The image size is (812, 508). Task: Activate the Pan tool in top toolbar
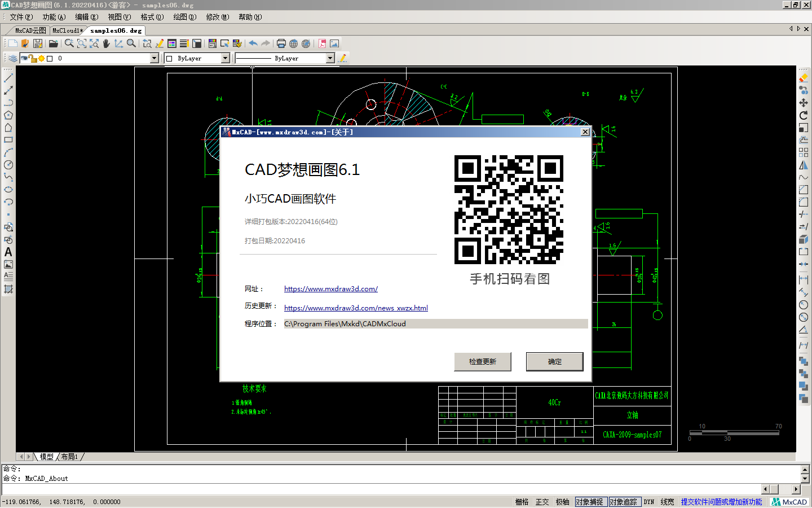[x=107, y=43]
